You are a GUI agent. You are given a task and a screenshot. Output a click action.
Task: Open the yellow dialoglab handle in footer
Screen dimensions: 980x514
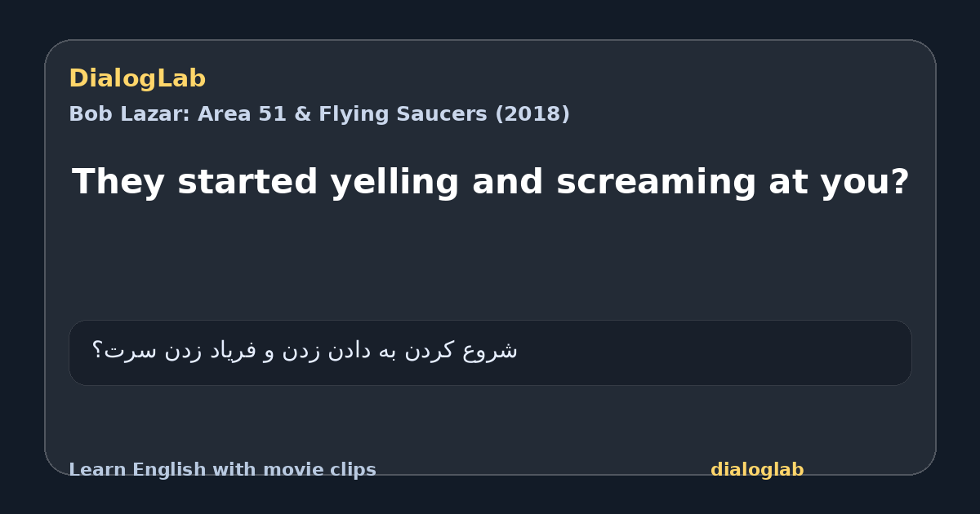pos(757,470)
